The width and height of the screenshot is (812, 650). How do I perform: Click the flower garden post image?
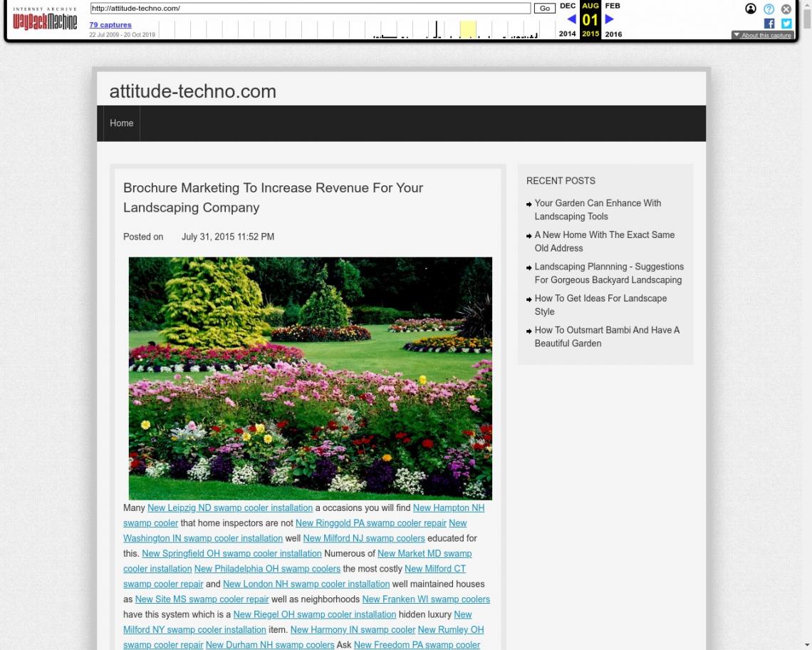pos(310,378)
